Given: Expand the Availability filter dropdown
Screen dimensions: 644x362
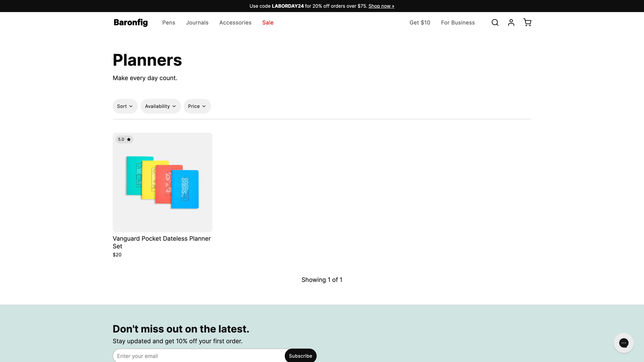Looking at the screenshot, I should point(160,106).
